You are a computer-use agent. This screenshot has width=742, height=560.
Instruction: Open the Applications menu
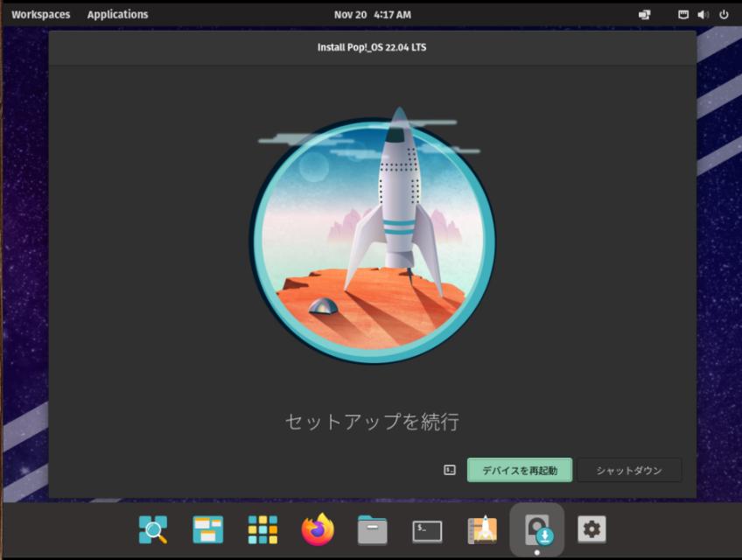117,15
